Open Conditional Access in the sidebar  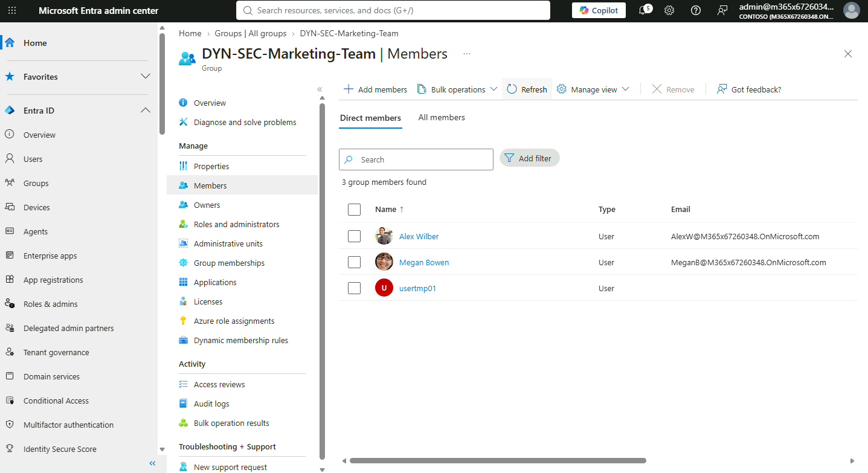click(x=56, y=401)
